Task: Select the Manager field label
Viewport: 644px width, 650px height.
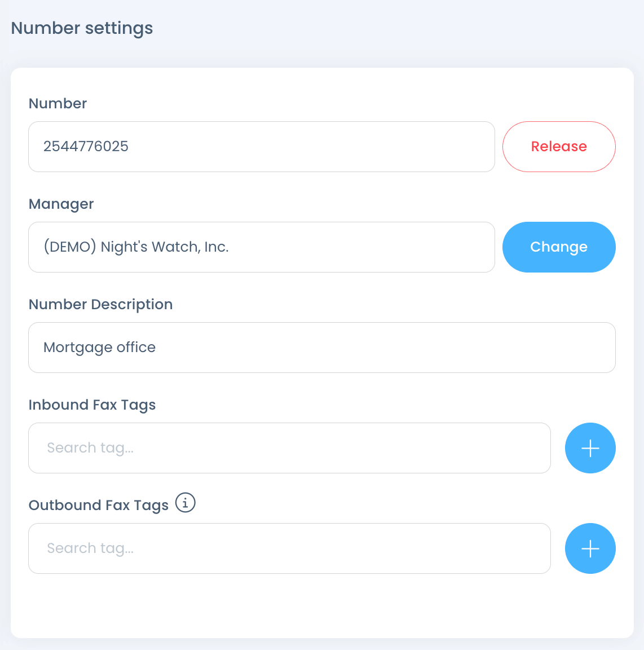Action: coord(61,204)
